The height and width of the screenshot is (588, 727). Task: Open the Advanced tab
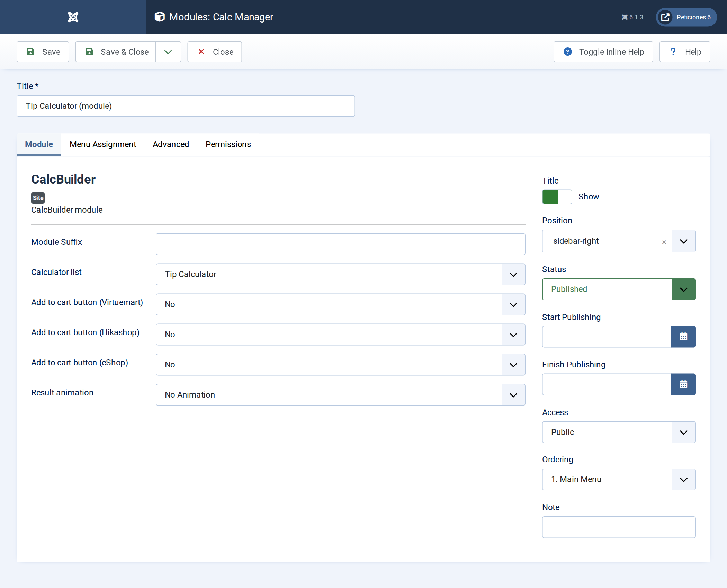[171, 144]
